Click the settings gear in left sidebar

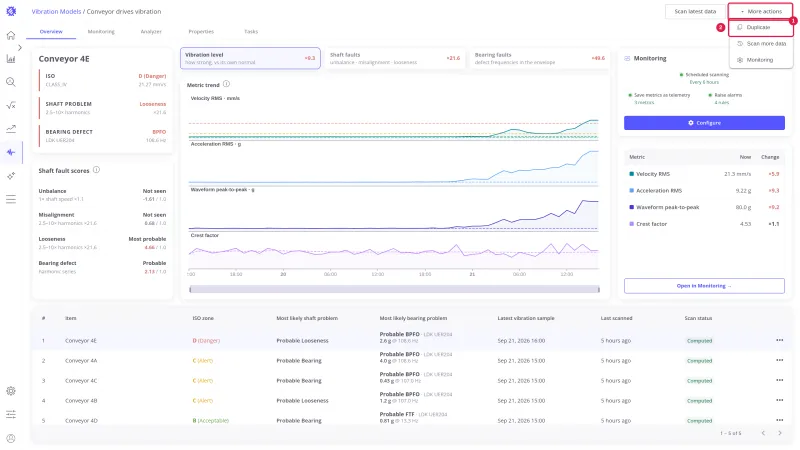[x=11, y=391]
